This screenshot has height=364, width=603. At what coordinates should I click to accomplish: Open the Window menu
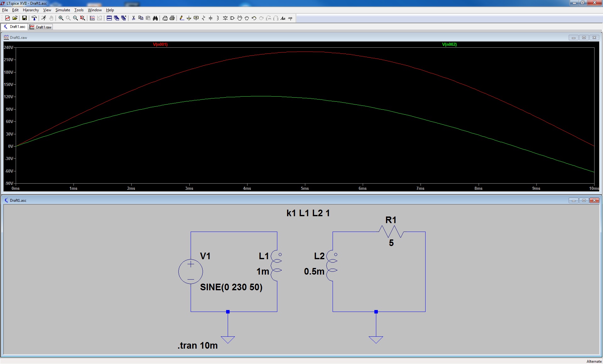(x=95, y=10)
